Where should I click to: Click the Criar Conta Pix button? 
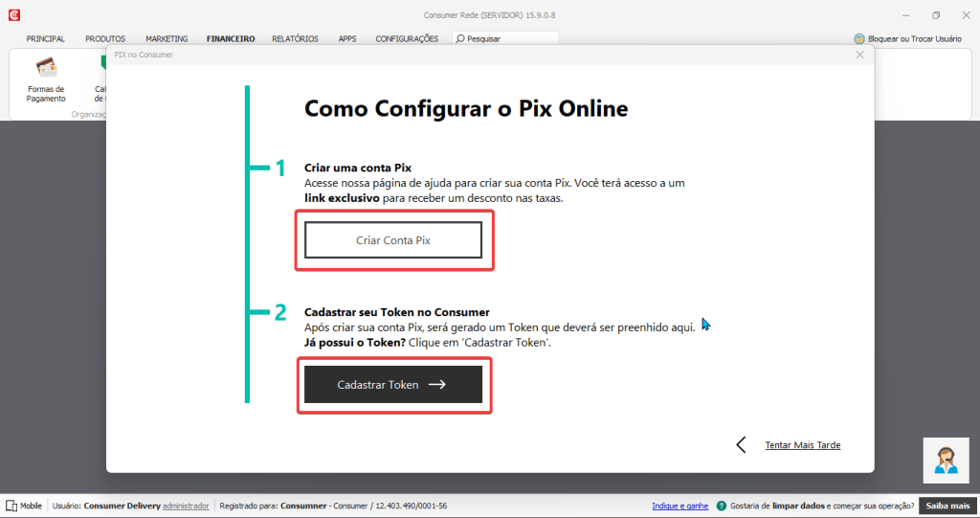tap(393, 241)
